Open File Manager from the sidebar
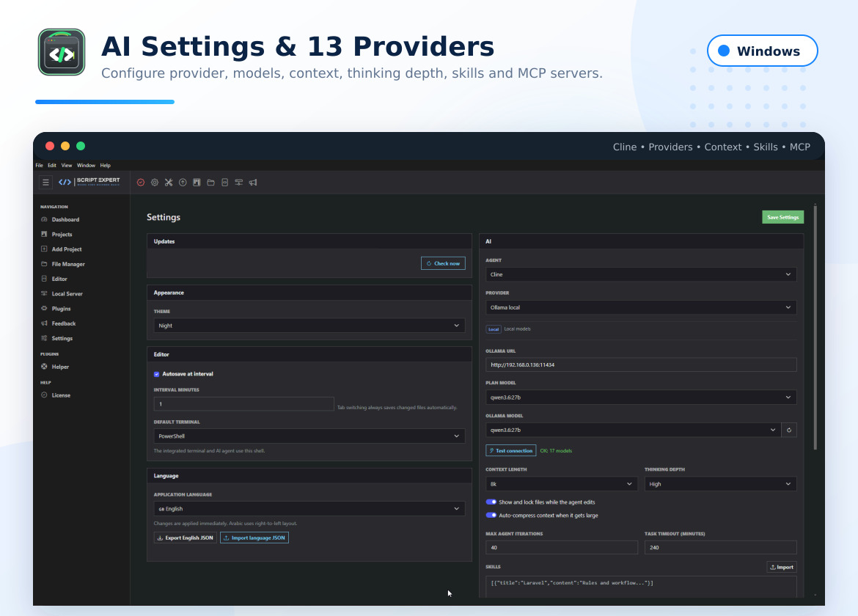Viewport: 858px width, 616px height. [x=68, y=264]
